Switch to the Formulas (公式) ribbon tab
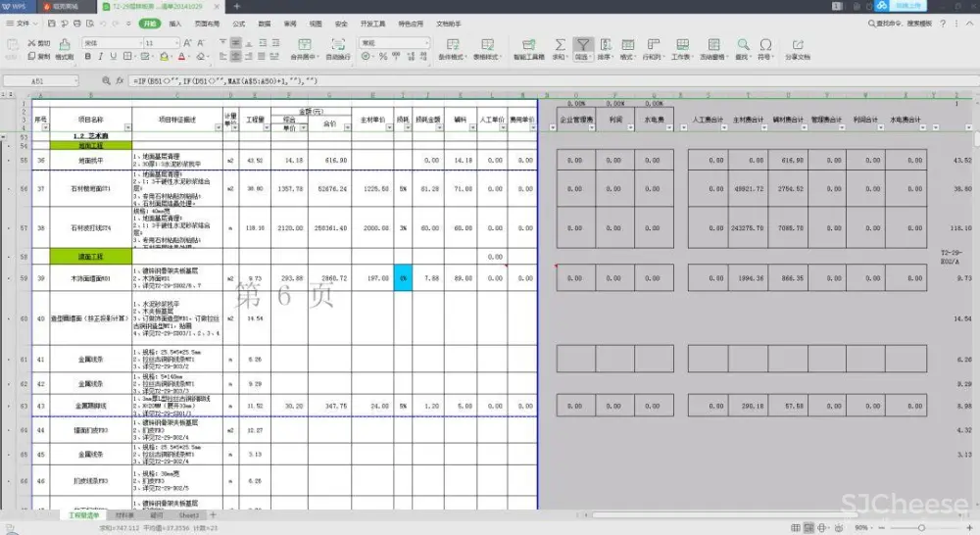Viewport: 980px width, 535px height. click(x=239, y=22)
